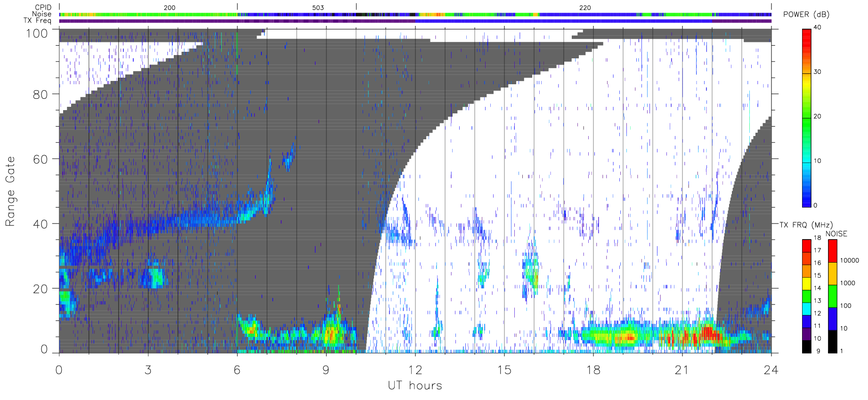Click UT hour tick label 12
The width and height of the screenshot is (868, 400).
pos(415,370)
